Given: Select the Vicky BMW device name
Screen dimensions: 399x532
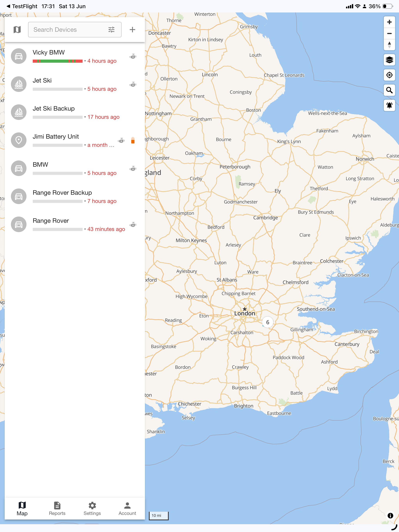Looking at the screenshot, I should click(49, 52).
